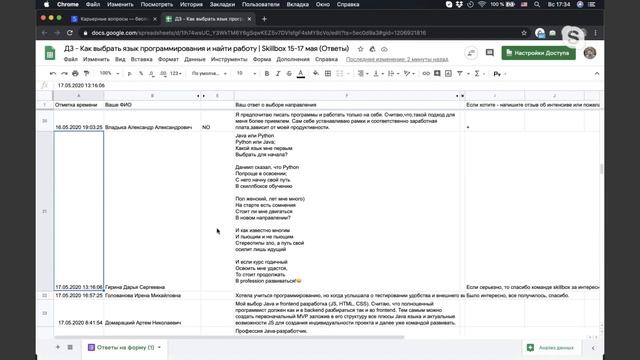Increase decimal places
The width and height of the screenshot is (640, 360).
(x=163, y=73)
